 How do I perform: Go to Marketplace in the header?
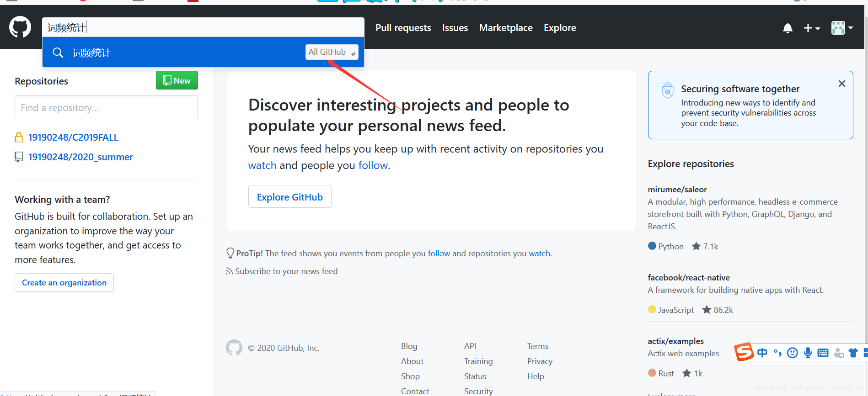[506, 28]
